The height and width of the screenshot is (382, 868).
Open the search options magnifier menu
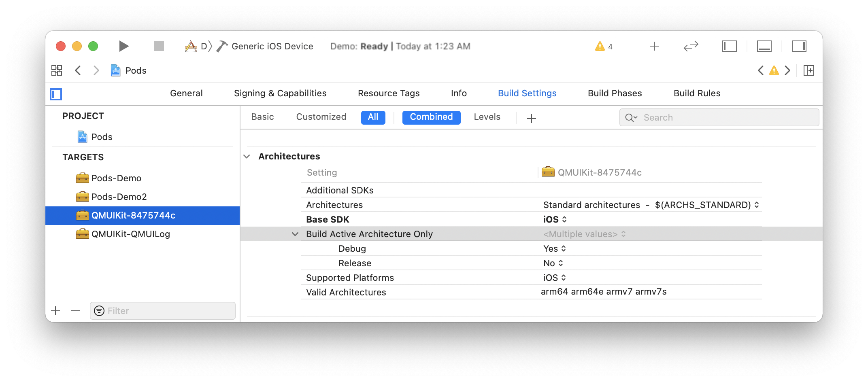(631, 118)
